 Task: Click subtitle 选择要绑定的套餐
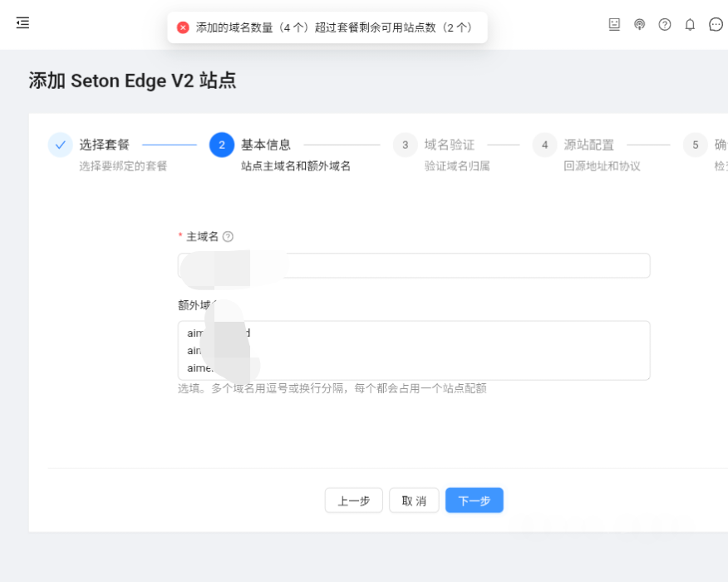pos(123,166)
